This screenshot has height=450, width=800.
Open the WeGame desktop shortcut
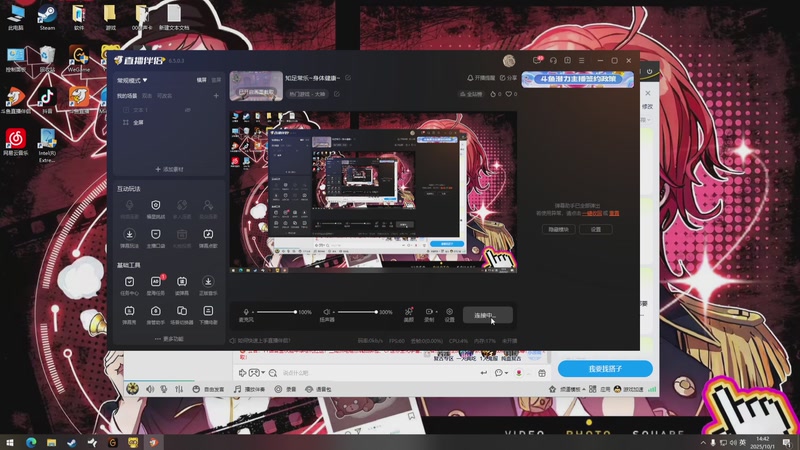click(x=79, y=58)
